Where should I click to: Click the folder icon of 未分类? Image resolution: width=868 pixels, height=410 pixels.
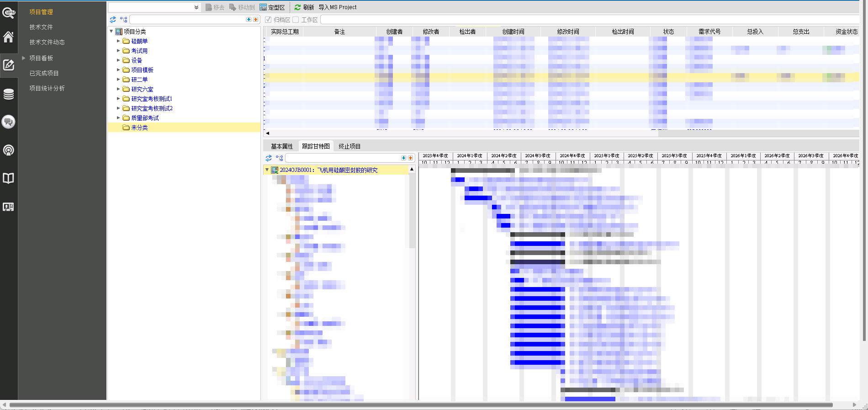126,128
